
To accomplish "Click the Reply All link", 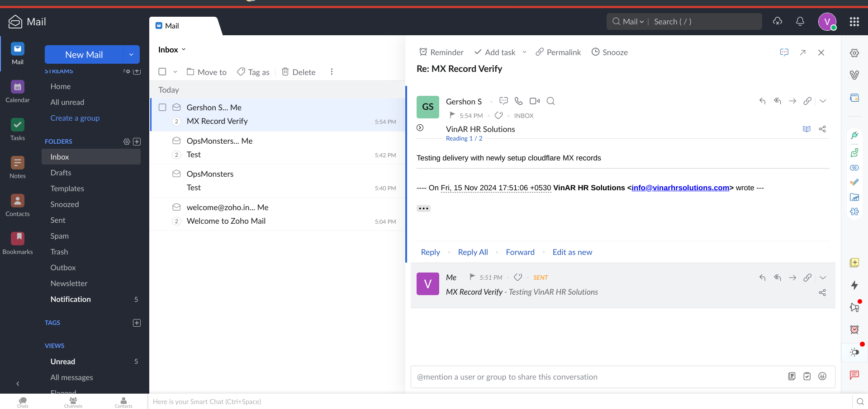I will tap(473, 252).
